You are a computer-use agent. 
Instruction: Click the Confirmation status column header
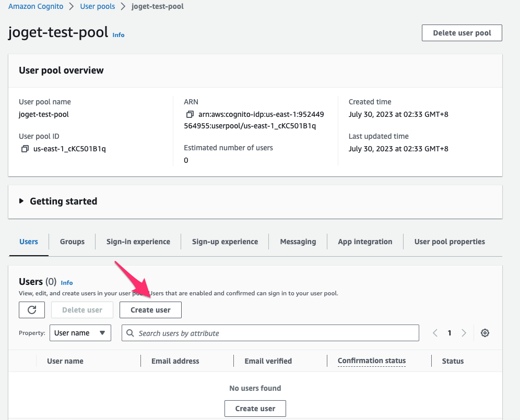point(372,361)
